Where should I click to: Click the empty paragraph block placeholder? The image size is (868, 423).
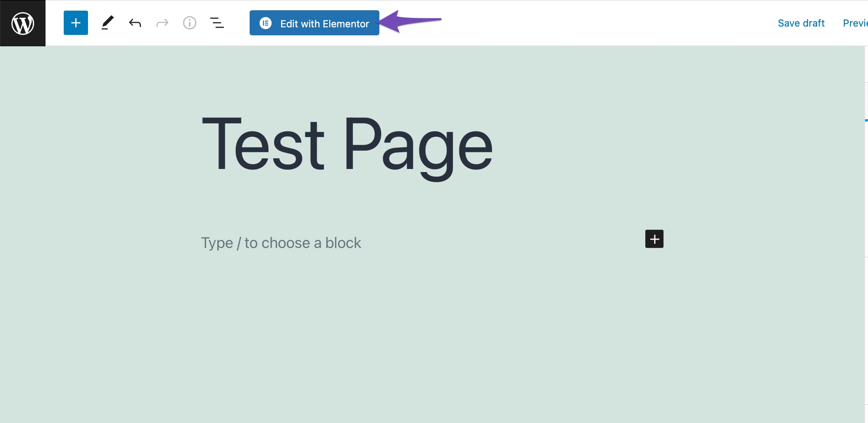click(x=281, y=243)
